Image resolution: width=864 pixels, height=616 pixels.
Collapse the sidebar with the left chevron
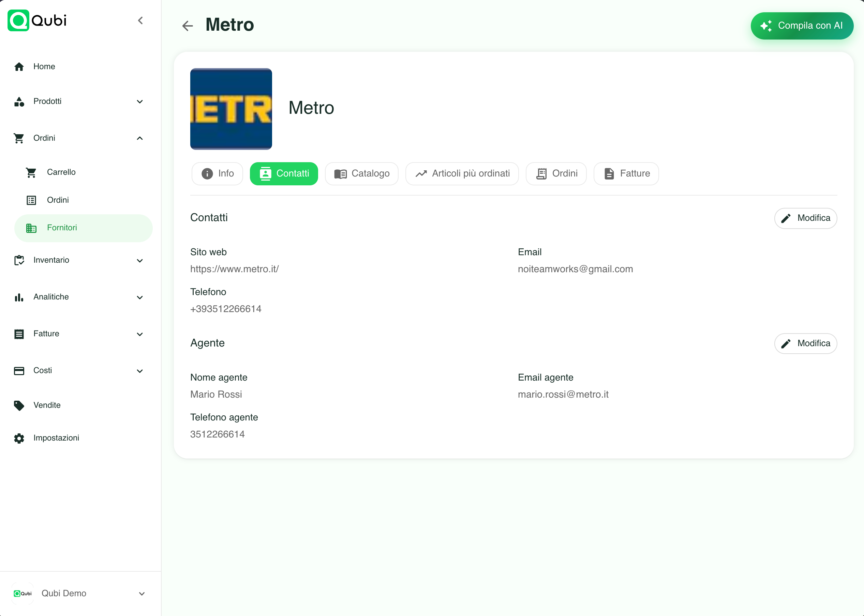(x=140, y=20)
